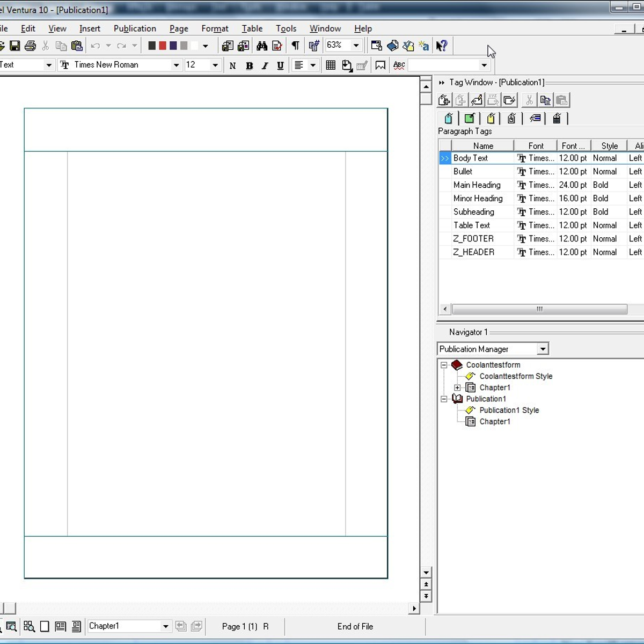Select the Main Heading paragraph tag

tap(477, 185)
